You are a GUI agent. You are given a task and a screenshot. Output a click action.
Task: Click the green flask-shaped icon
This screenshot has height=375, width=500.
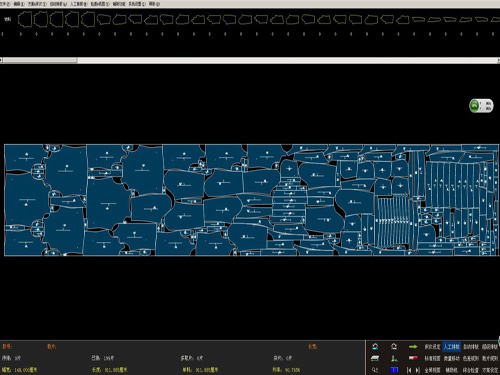pyautogui.click(x=394, y=358)
